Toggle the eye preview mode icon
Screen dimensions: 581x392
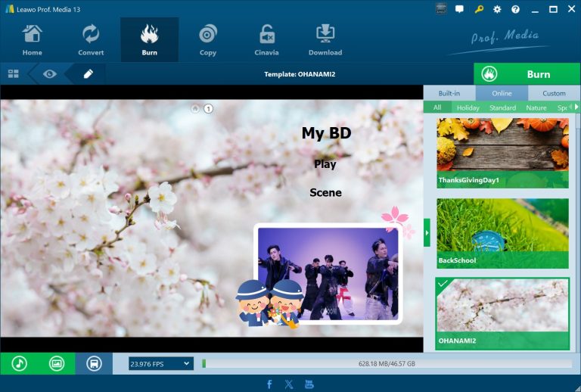(50, 74)
